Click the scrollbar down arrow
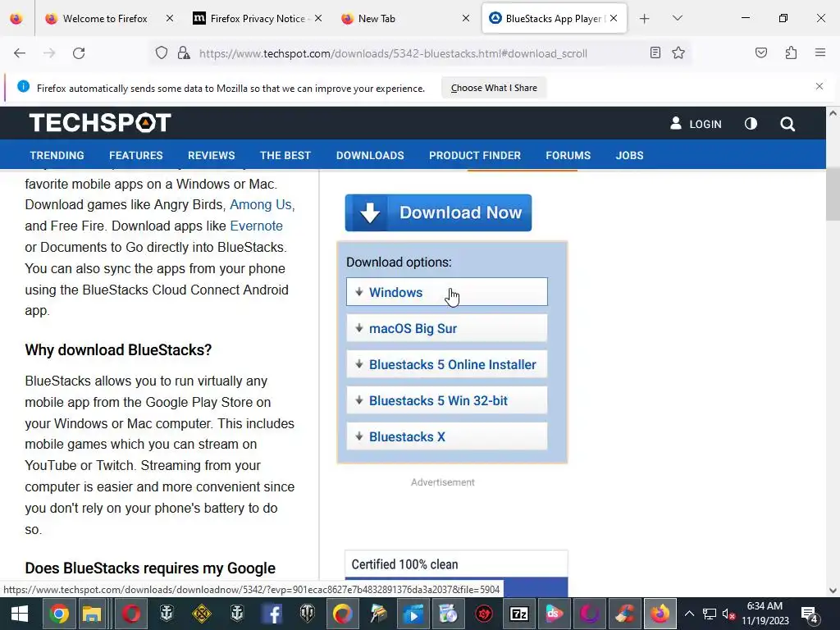The width and height of the screenshot is (840, 630). tap(833, 591)
